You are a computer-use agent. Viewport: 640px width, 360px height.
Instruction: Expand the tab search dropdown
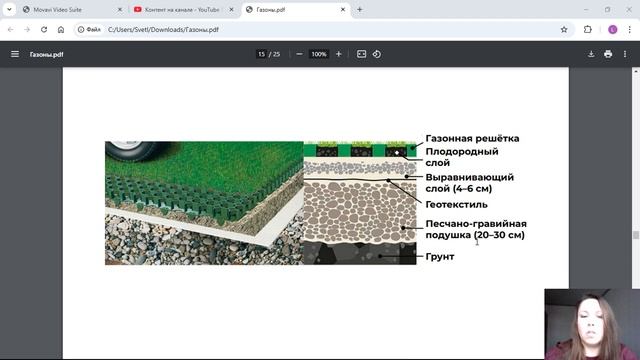point(9,9)
